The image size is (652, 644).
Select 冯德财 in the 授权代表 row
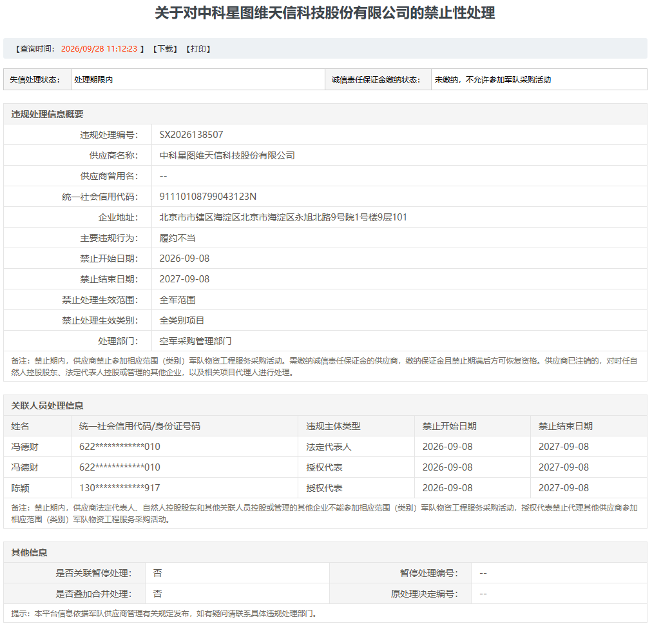[24, 467]
